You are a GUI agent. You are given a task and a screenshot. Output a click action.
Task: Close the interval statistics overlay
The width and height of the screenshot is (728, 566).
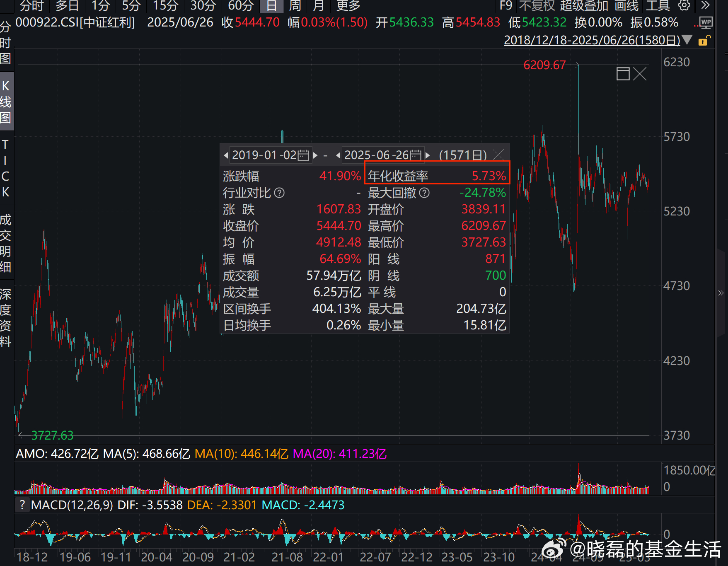click(498, 155)
